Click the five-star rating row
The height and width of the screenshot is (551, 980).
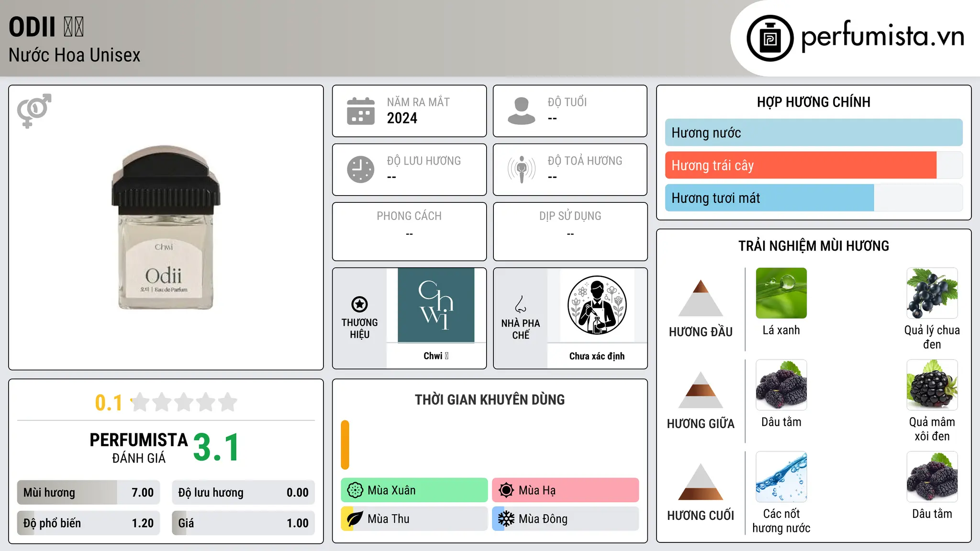click(x=184, y=402)
